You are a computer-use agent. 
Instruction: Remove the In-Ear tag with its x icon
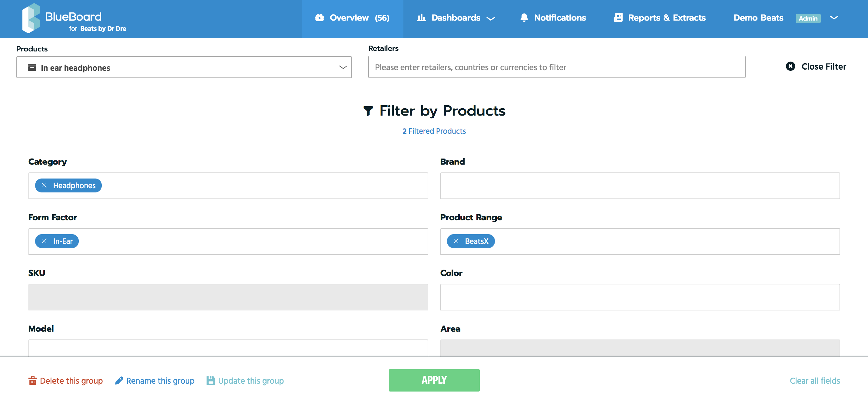click(x=44, y=241)
